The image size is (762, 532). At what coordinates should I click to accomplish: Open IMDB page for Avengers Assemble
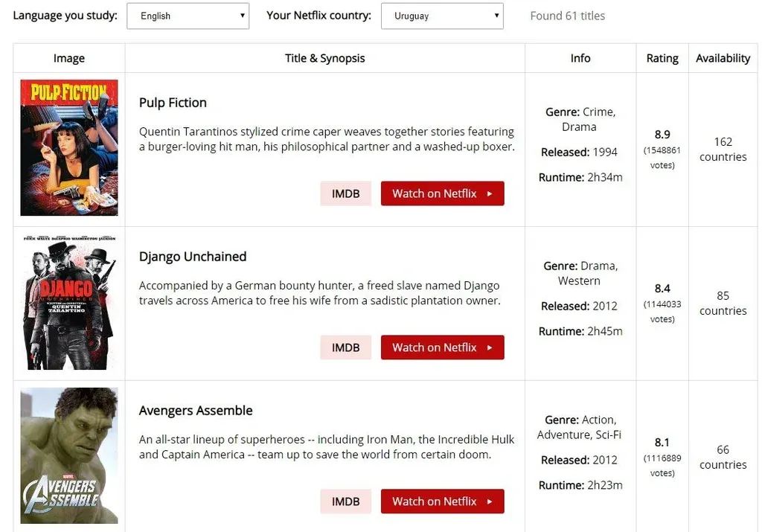[x=345, y=501]
